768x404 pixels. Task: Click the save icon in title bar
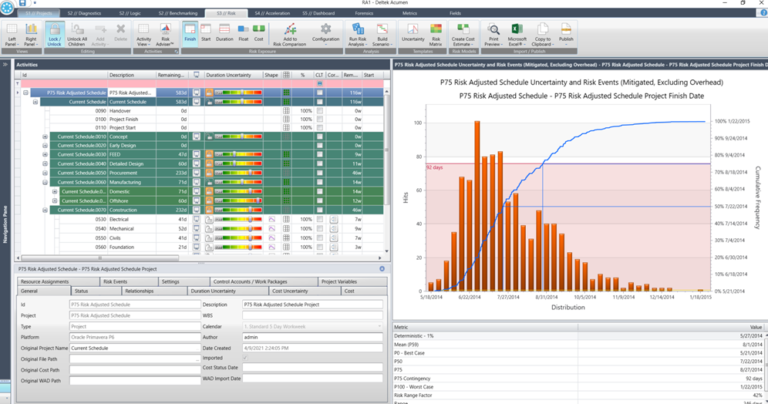tap(23, 3)
